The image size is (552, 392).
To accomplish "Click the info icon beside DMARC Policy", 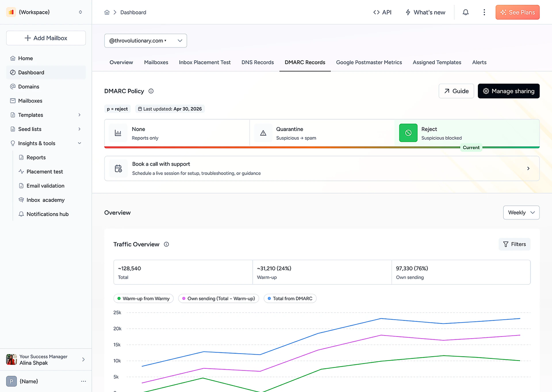I will coord(151,91).
